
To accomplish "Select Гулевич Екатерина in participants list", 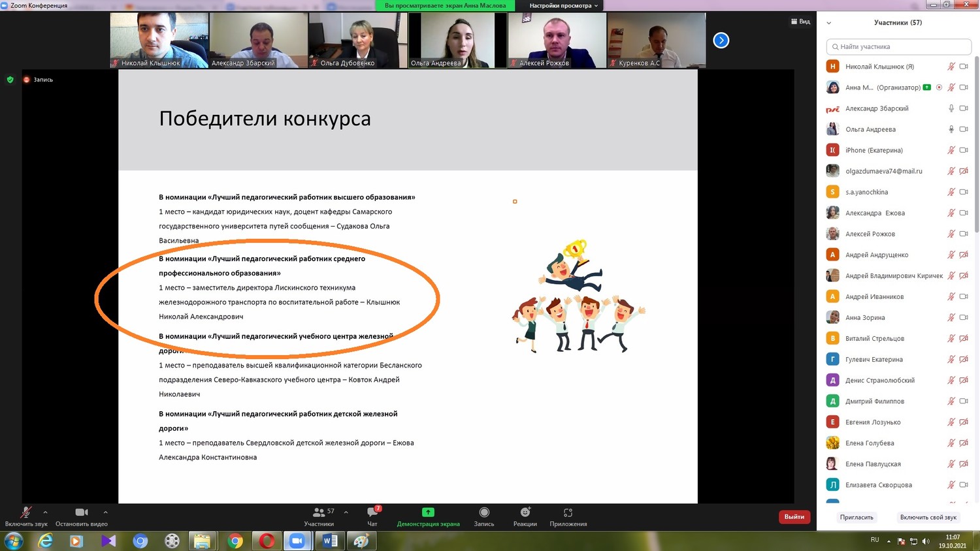I will pyautogui.click(x=897, y=359).
